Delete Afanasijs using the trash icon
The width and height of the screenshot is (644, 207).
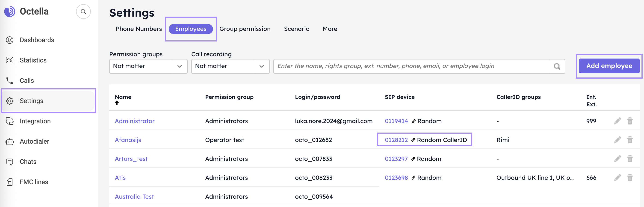point(630,140)
